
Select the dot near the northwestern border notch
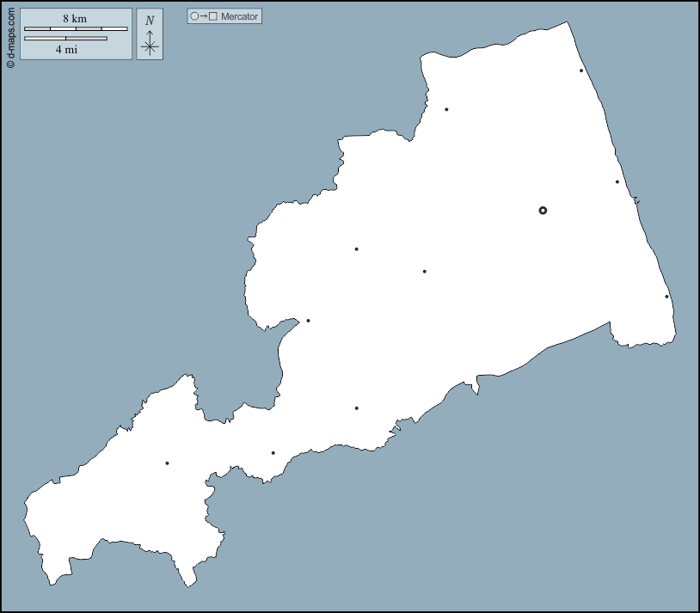(x=446, y=109)
